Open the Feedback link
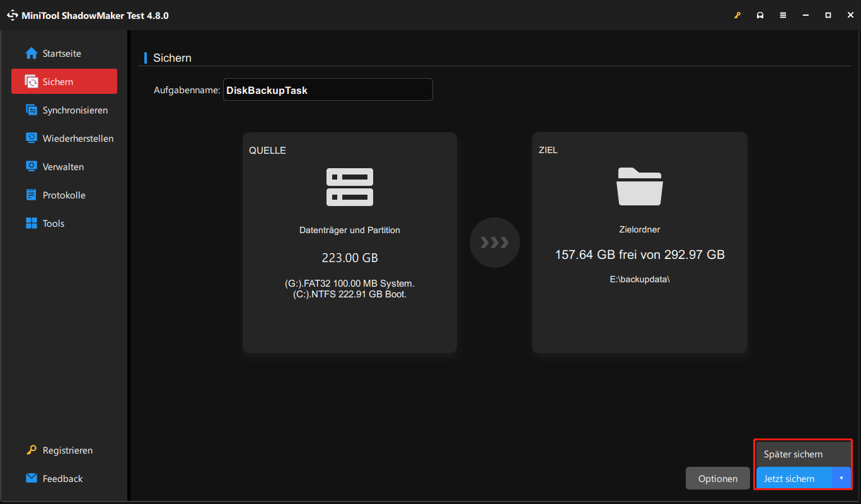Image resolution: width=861 pixels, height=504 pixels. pyautogui.click(x=62, y=479)
